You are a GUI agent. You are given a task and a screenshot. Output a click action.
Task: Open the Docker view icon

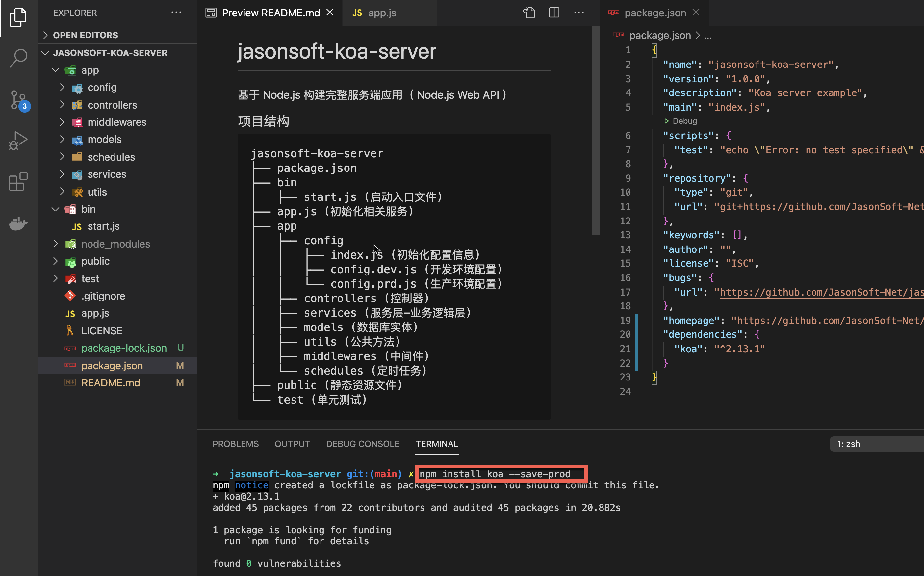18,223
